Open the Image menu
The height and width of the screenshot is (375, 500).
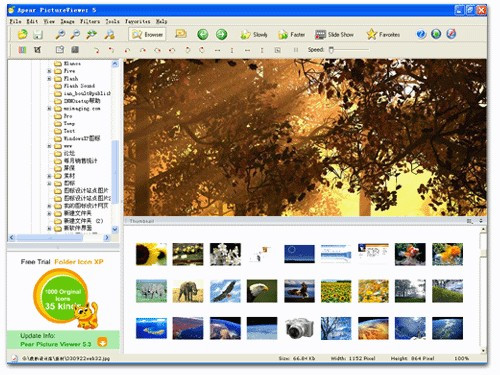coord(67,21)
